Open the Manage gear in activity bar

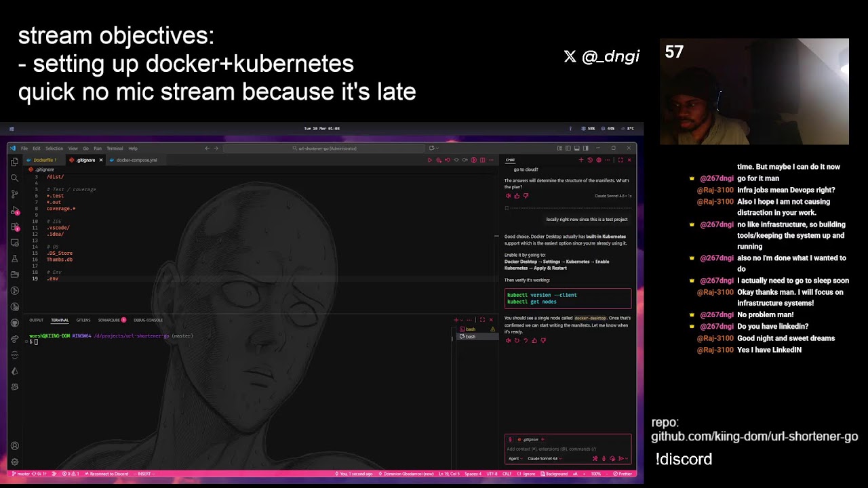[x=14, y=462]
